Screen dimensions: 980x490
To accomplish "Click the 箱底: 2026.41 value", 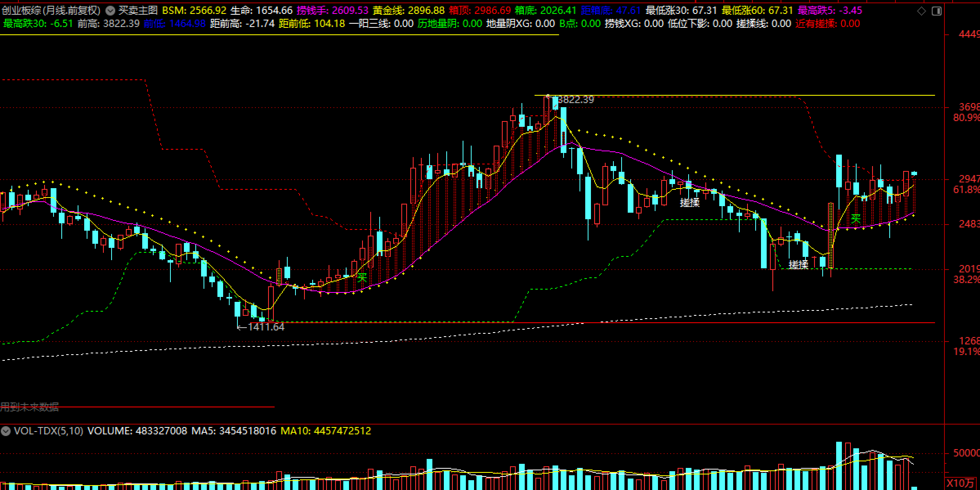I will click(x=546, y=10).
